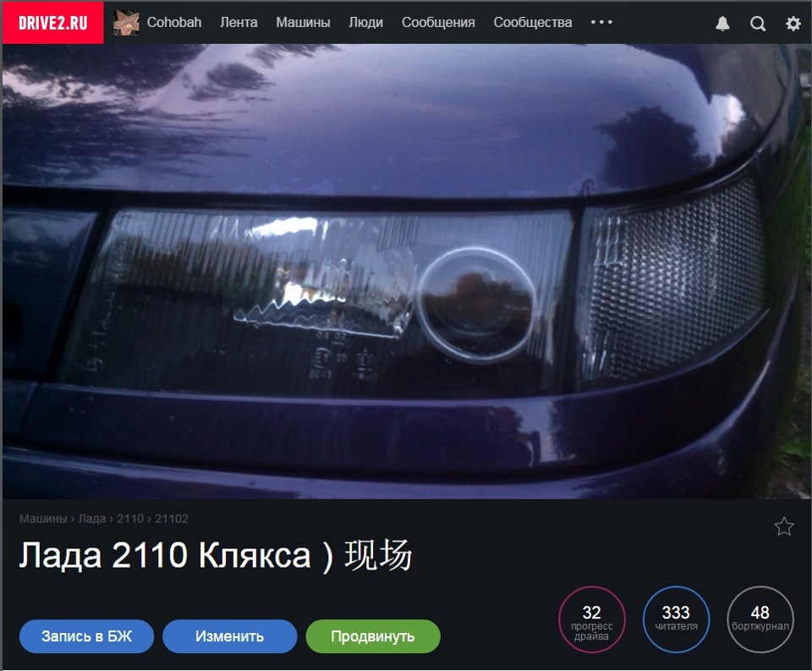Follow the Лада breadcrumb link
The width and height of the screenshot is (812, 671).
coord(91,519)
